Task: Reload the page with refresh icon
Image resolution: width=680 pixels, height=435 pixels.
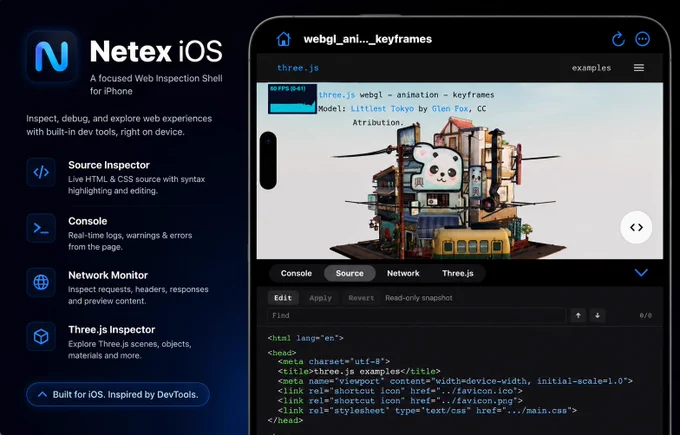Action: tap(618, 39)
